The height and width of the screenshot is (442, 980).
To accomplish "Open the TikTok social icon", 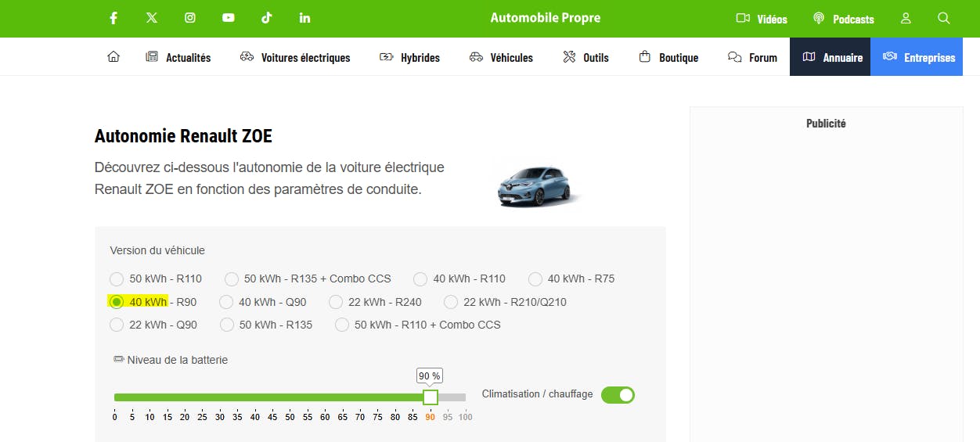I will coord(267,18).
